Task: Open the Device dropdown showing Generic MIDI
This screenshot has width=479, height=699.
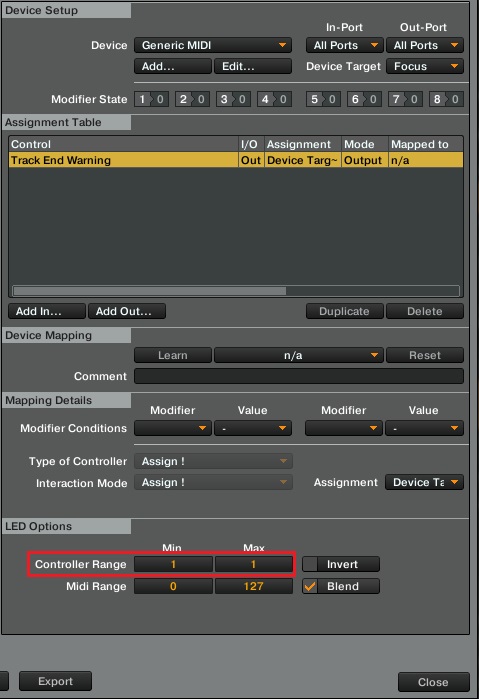Action: pos(213,45)
